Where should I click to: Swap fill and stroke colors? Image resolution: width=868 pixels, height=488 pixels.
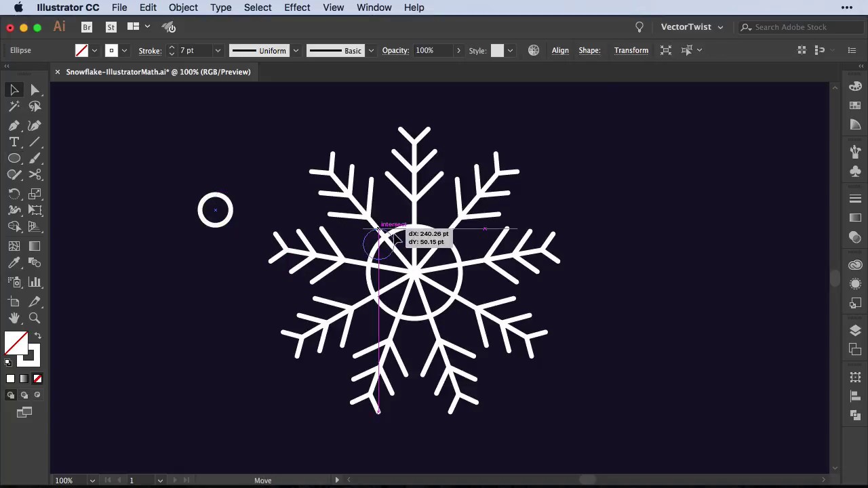point(38,336)
